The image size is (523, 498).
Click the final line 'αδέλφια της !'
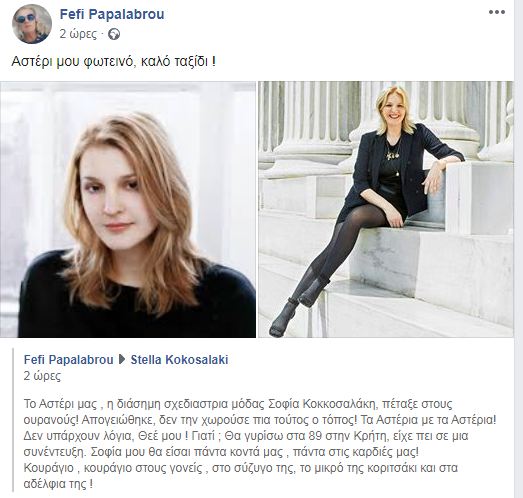tap(58, 484)
